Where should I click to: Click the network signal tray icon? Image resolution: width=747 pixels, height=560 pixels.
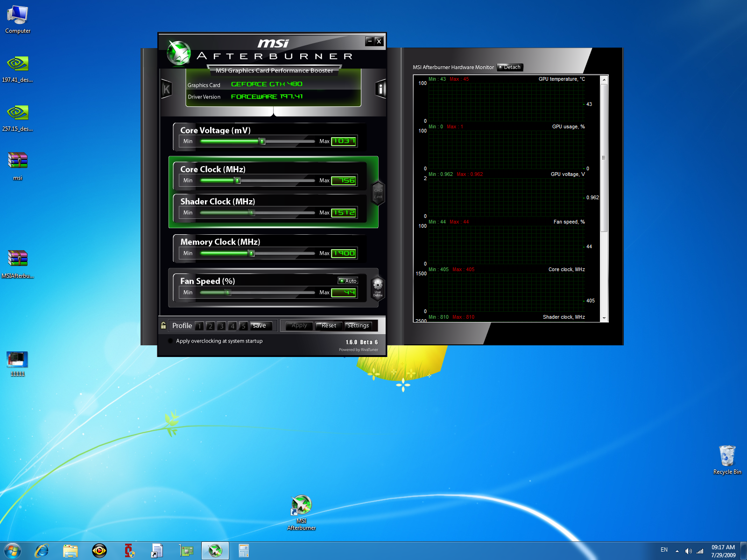pos(700,551)
